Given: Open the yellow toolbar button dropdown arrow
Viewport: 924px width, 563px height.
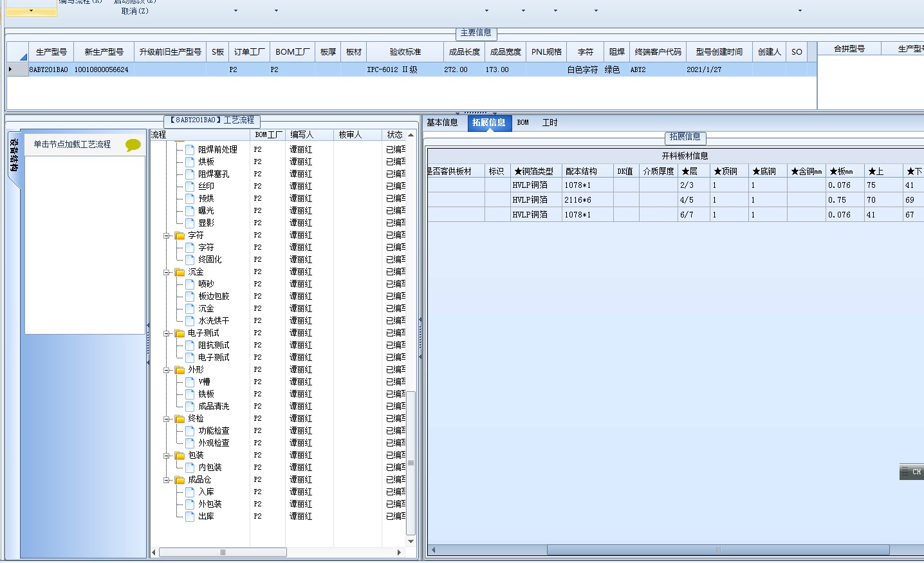Looking at the screenshot, I should click(31, 11).
